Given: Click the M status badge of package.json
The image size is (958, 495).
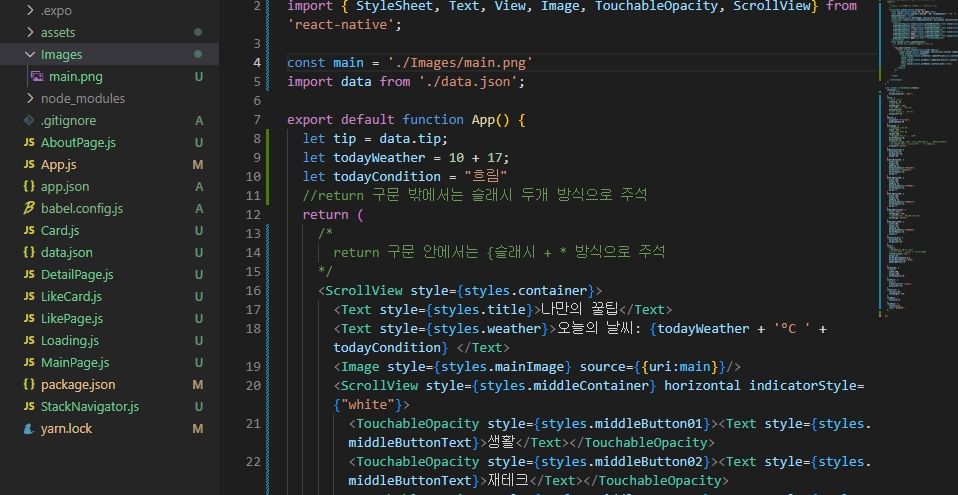Looking at the screenshot, I should point(198,384).
